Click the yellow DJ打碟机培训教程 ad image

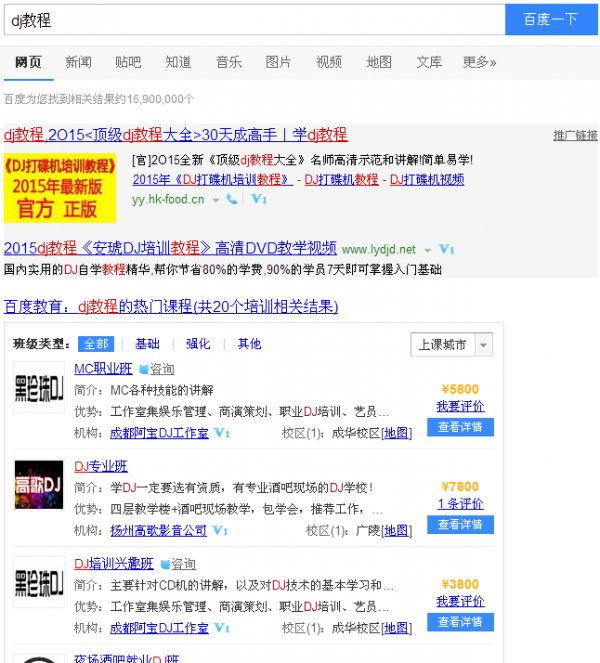tap(60, 188)
